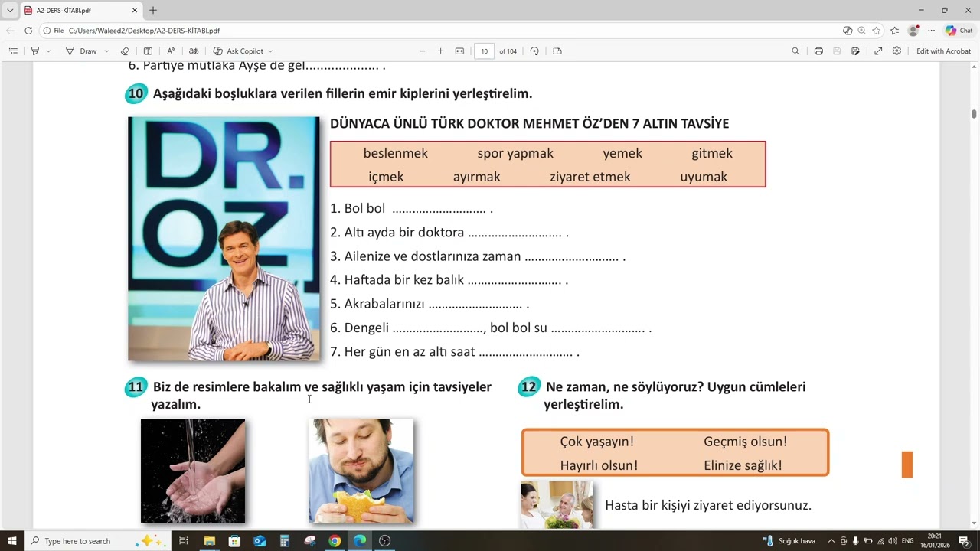Open Ask Copilot in PDF toolbar
The image size is (980, 551).
pyautogui.click(x=239, y=51)
